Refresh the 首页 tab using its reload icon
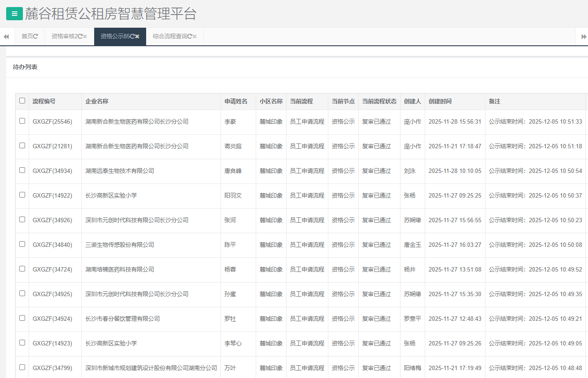The width and height of the screenshot is (588, 378). (x=36, y=37)
